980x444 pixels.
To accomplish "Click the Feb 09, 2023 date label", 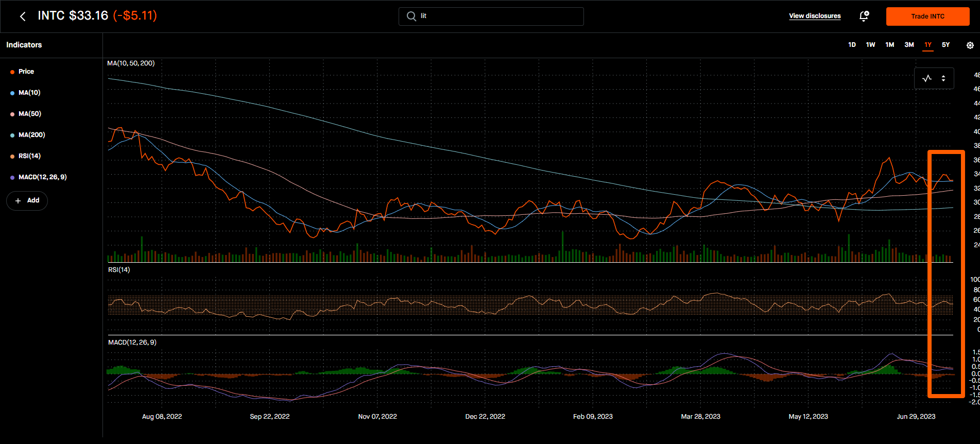I will point(593,417).
